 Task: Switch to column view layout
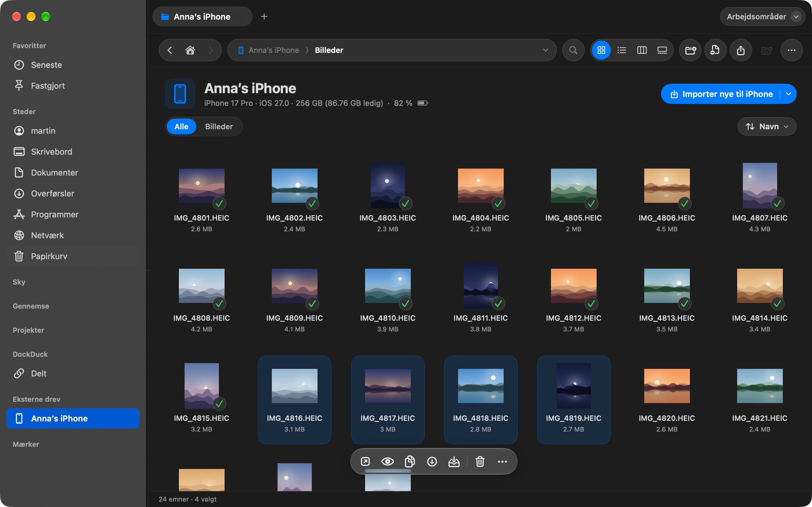coord(642,50)
